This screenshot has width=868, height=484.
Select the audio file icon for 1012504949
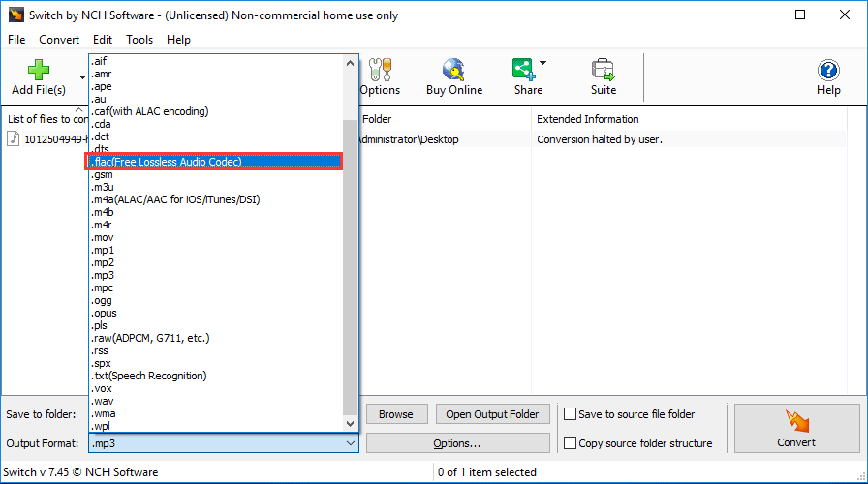click(x=14, y=138)
